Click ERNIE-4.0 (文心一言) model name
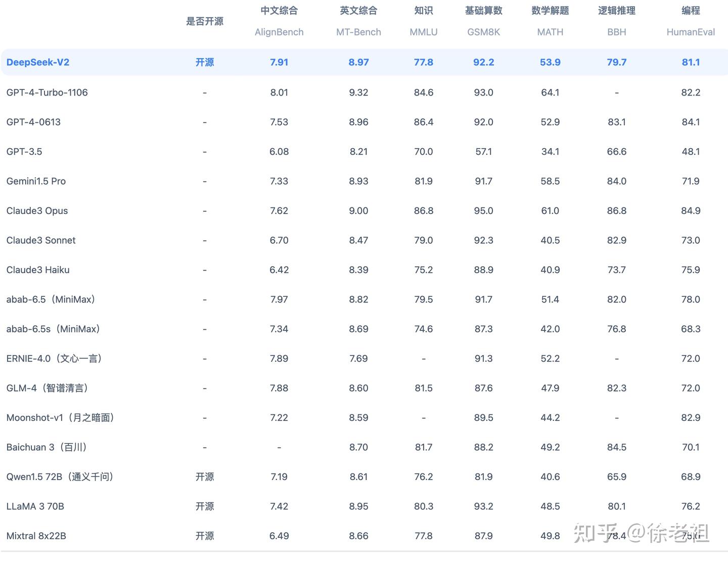Viewport: 728px width, 563px height. (x=55, y=359)
